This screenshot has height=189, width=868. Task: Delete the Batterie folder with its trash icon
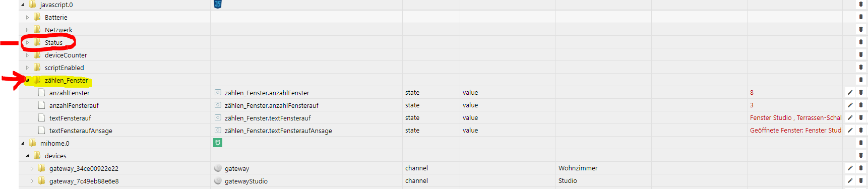[860, 17]
